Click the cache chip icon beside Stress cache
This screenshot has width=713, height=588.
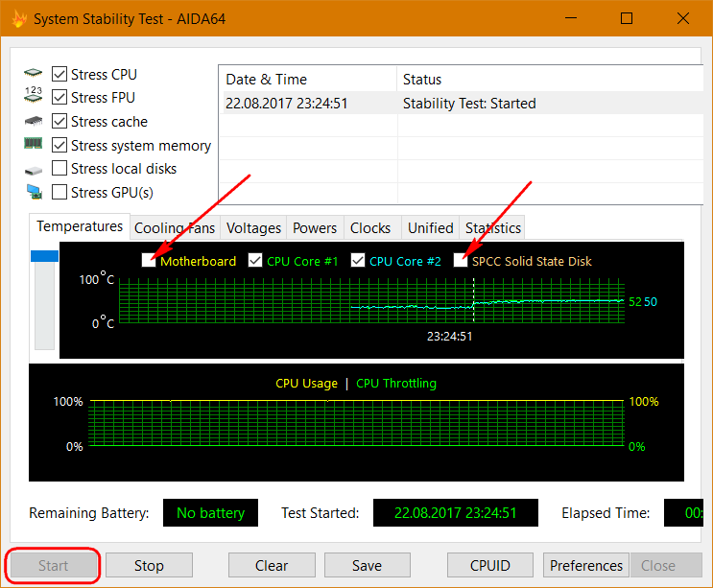pyautogui.click(x=34, y=121)
